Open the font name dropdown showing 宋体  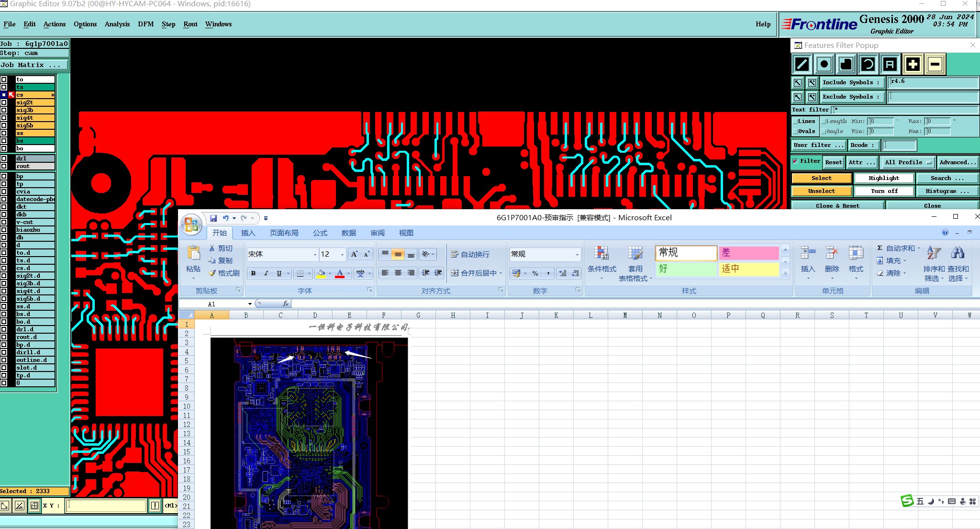315,254
